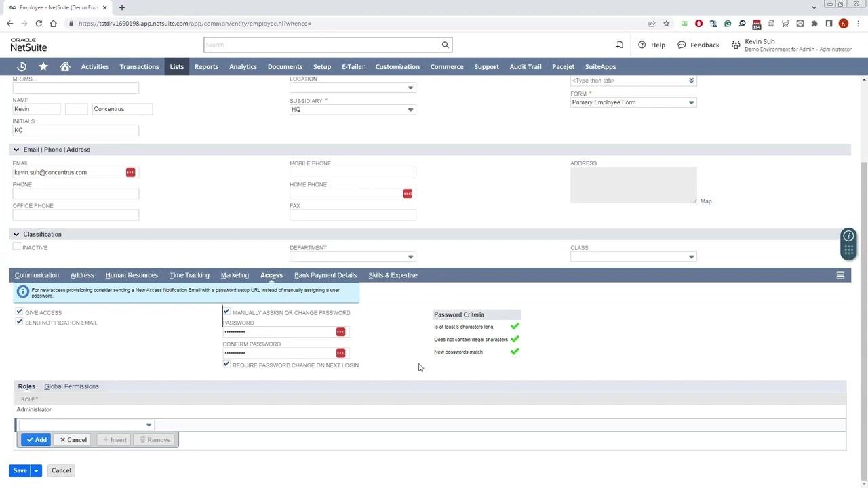Viewport: 868px width, 488px height.
Task: Switch to the Human Resources subtab
Action: [x=132, y=275]
